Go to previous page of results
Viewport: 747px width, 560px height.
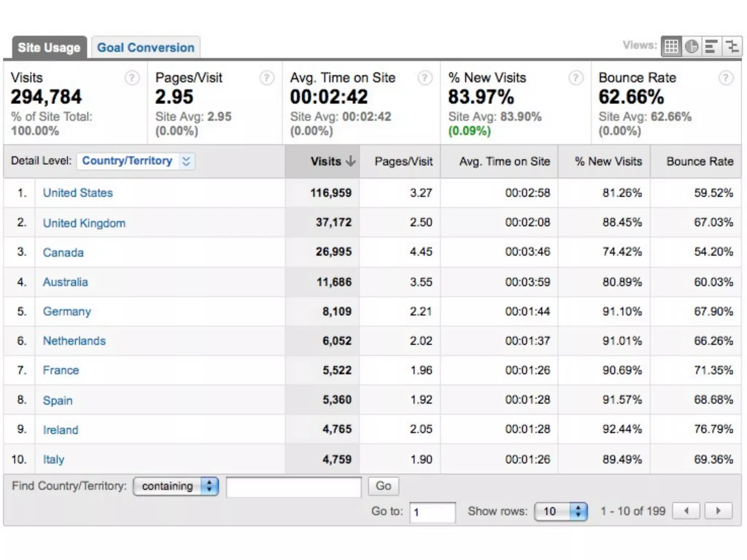click(686, 511)
